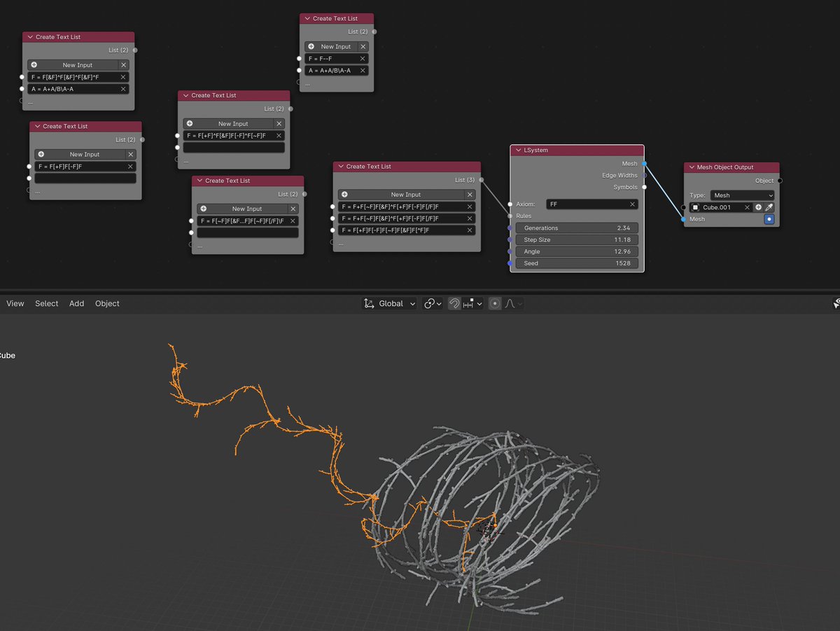This screenshot has width=840, height=631.
Task: Click the Rules input socket on LSystem
Action: (510, 216)
